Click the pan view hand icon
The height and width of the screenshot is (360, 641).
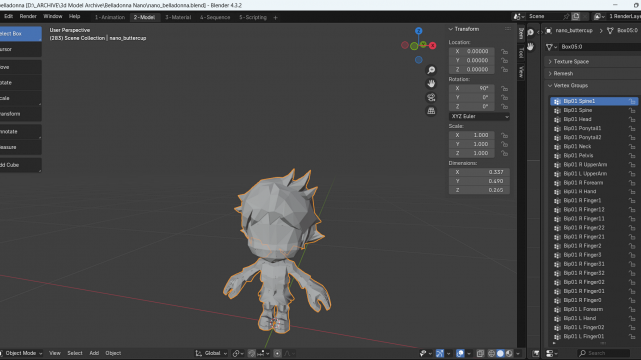coord(431,84)
